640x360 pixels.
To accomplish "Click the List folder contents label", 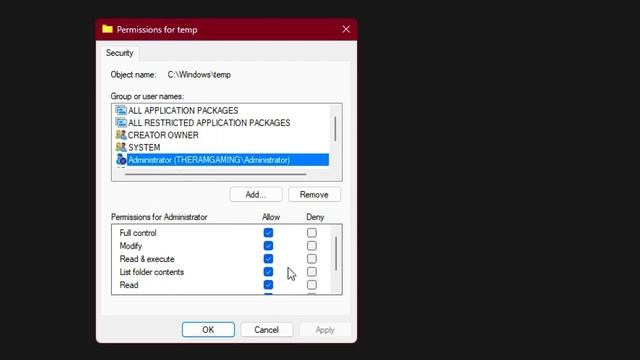I will (x=152, y=272).
